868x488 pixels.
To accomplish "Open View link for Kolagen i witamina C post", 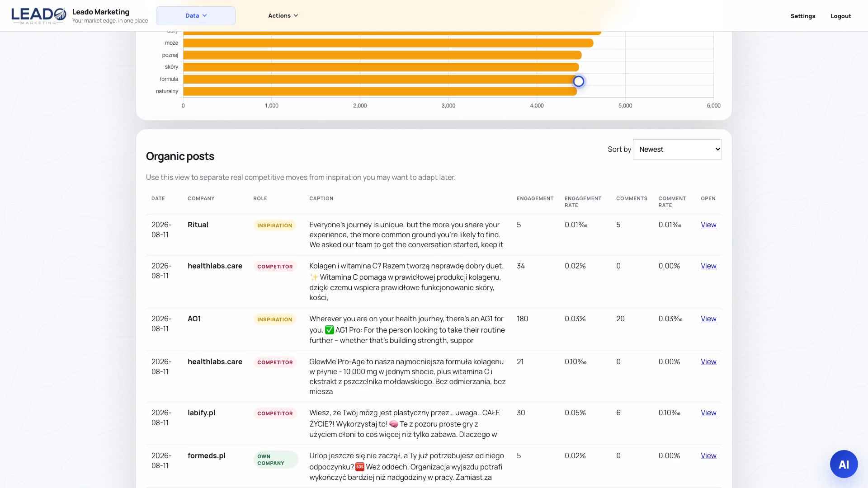I will coord(708,266).
